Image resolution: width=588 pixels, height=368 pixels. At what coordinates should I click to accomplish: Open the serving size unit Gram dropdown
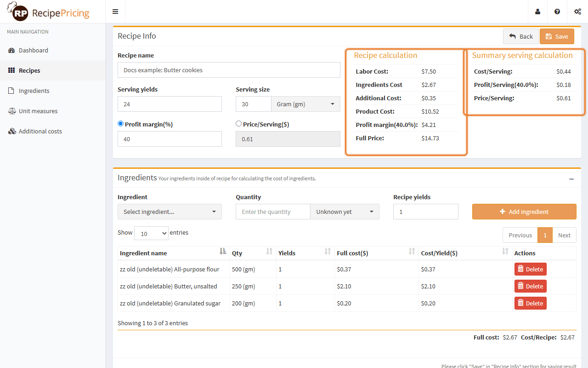tap(305, 104)
